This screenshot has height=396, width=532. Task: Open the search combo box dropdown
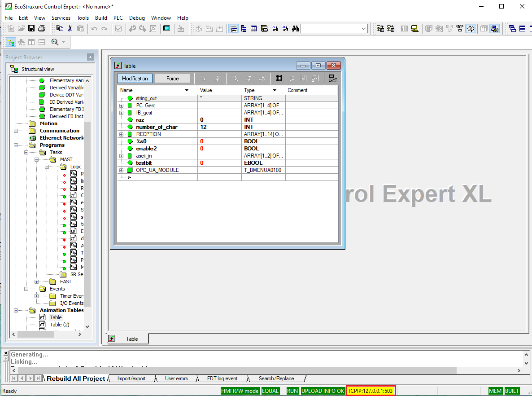point(364,29)
